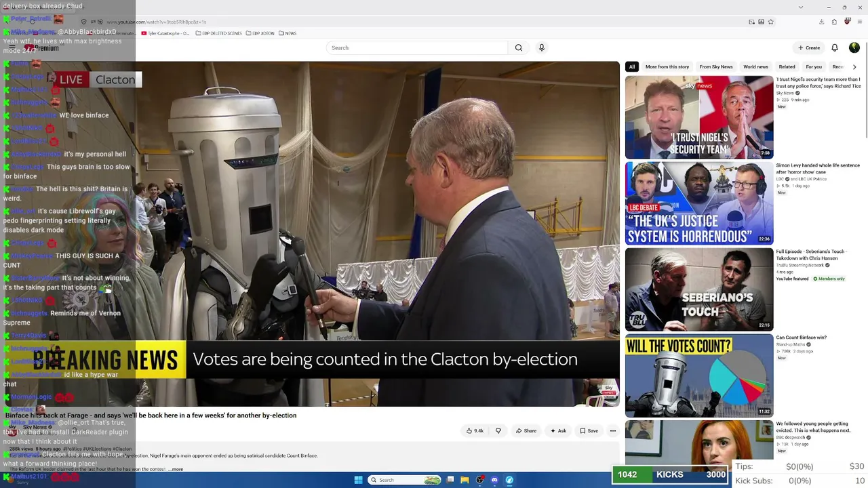
Task: Open Tyler Catastrophe bookmark
Action: pos(166,33)
